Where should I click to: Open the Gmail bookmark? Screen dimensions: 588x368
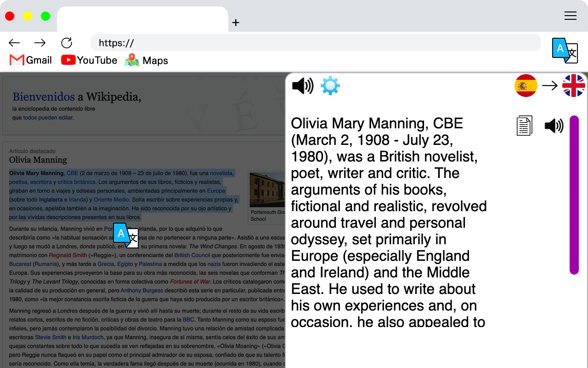point(31,60)
